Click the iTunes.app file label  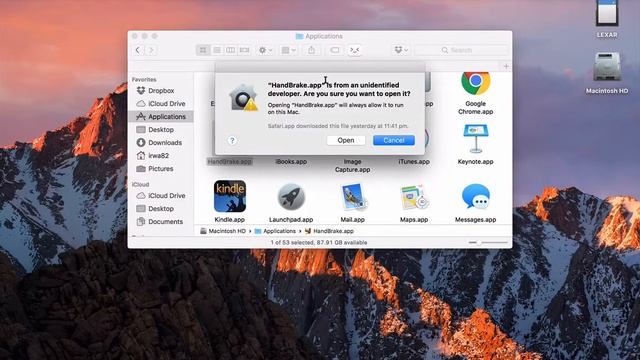(414, 162)
